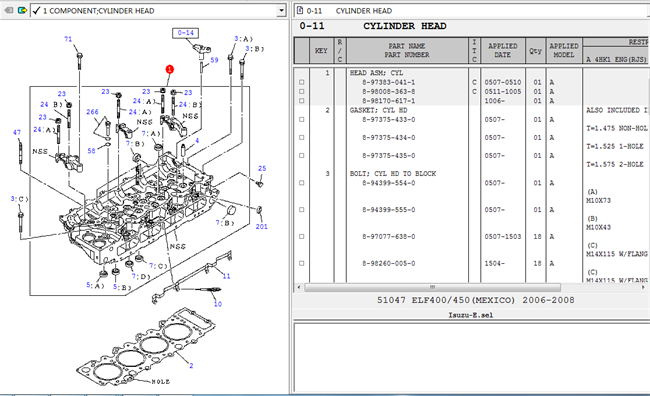Click the yellow forward navigation arrow icon
The height and width of the screenshot is (396, 650).
[22, 10]
